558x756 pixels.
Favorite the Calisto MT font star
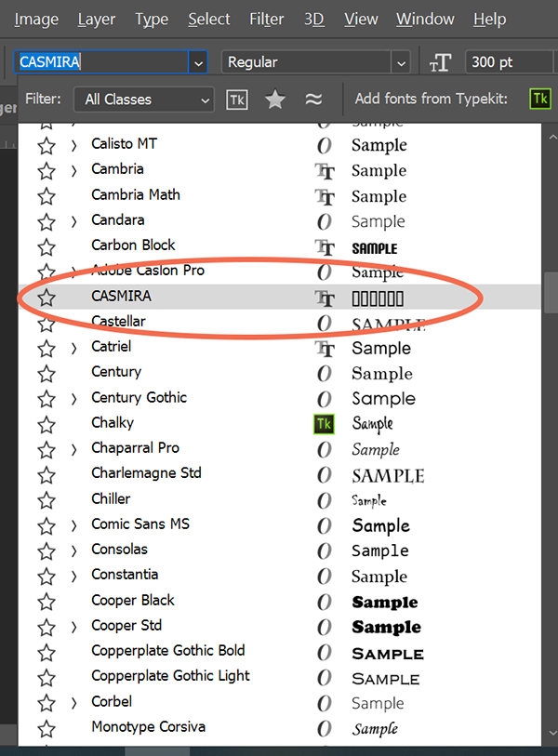pyautogui.click(x=46, y=146)
